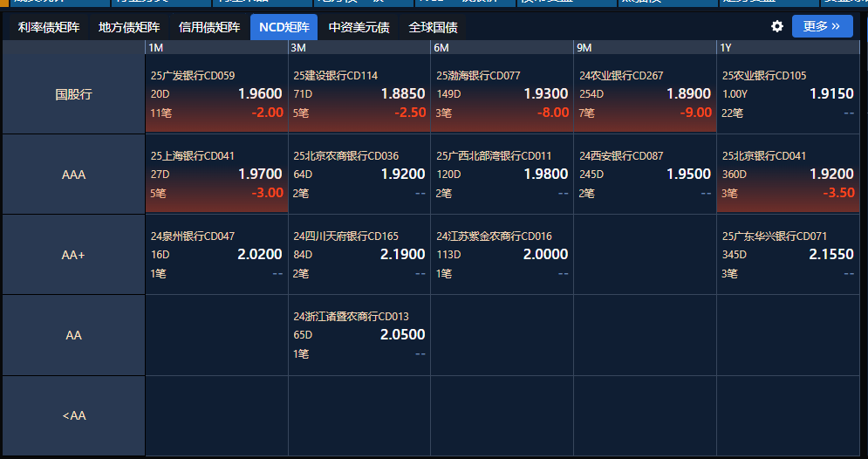Select the <AA row header
Viewport: 868px width, 459px height.
tap(73, 415)
